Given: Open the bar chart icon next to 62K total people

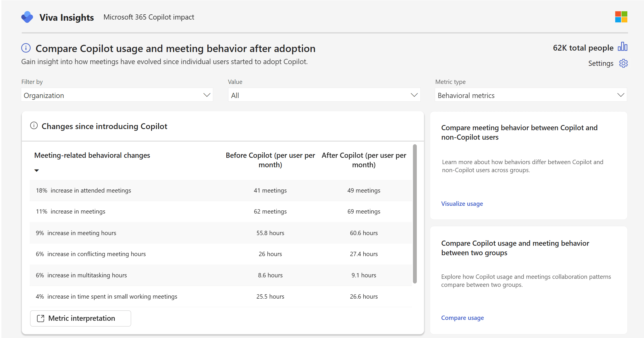Looking at the screenshot, I should pyautogui.click(x=623, y=47).
